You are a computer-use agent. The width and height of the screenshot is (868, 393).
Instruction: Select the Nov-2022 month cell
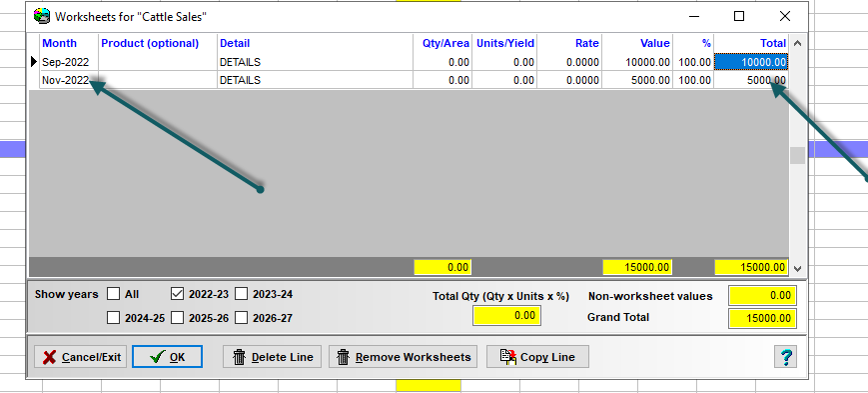tap(69, 80)
